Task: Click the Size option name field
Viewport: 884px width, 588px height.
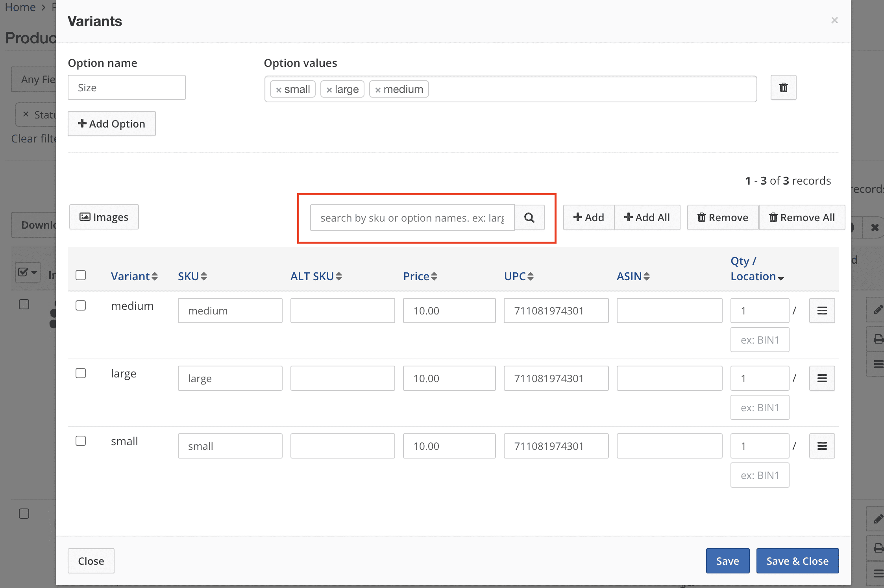Action: [x=126, y=87]
